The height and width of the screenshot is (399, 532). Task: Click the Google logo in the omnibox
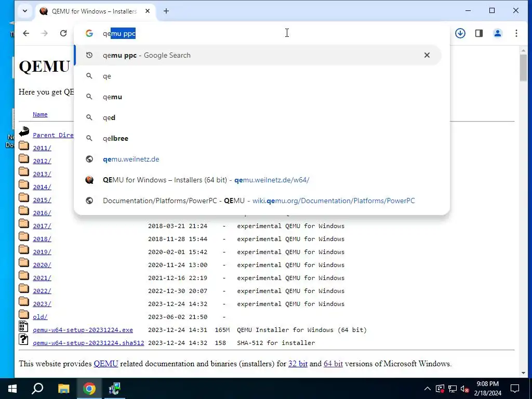(89, 33)
